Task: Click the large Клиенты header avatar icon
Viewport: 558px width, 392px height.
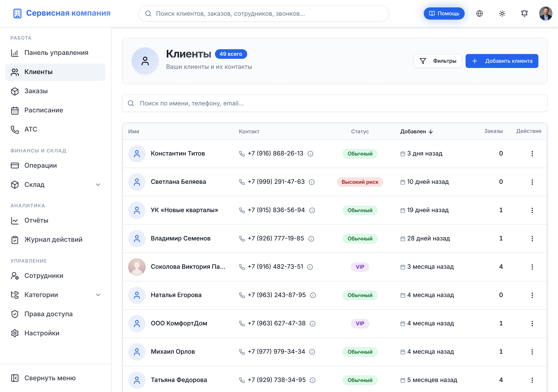Action: point(145,61)
